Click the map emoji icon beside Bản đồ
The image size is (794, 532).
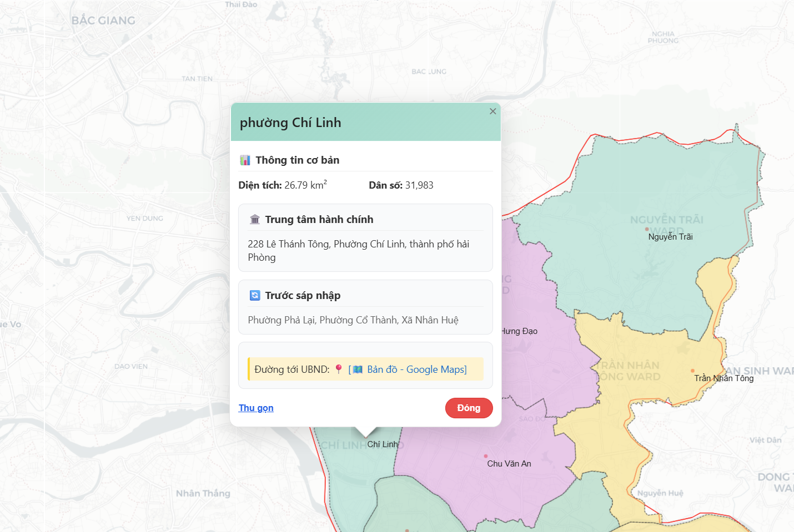[358, 369]
